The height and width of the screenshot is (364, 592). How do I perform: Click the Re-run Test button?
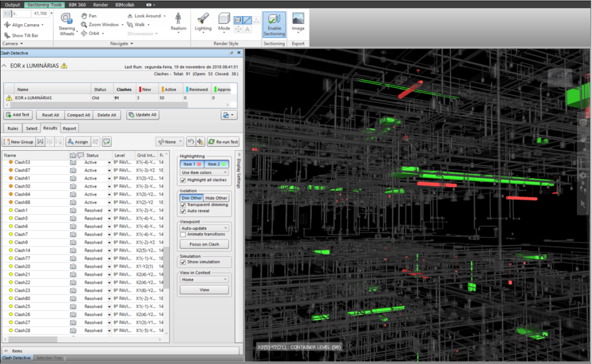pos(223,142)
